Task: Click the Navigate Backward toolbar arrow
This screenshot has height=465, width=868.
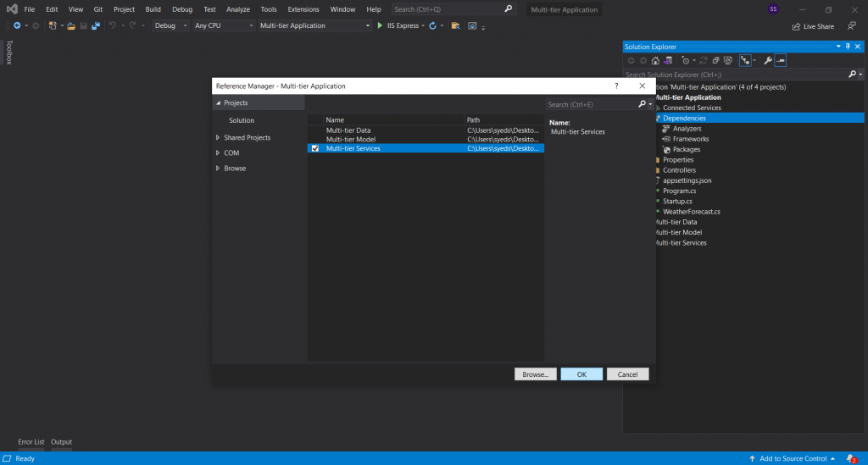Action: click(17, 25)
